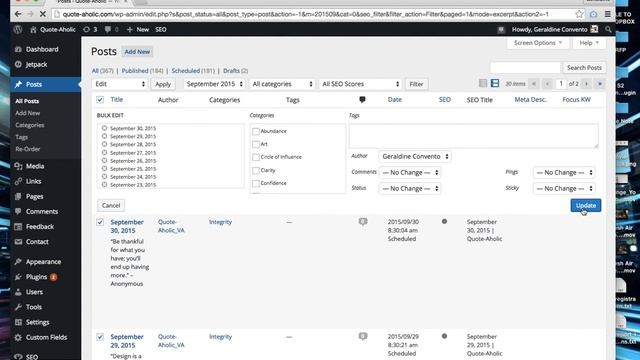Viewport: 640px width, 360px height.
Task: Cancel the bulk edit
Action: (111, 205)
